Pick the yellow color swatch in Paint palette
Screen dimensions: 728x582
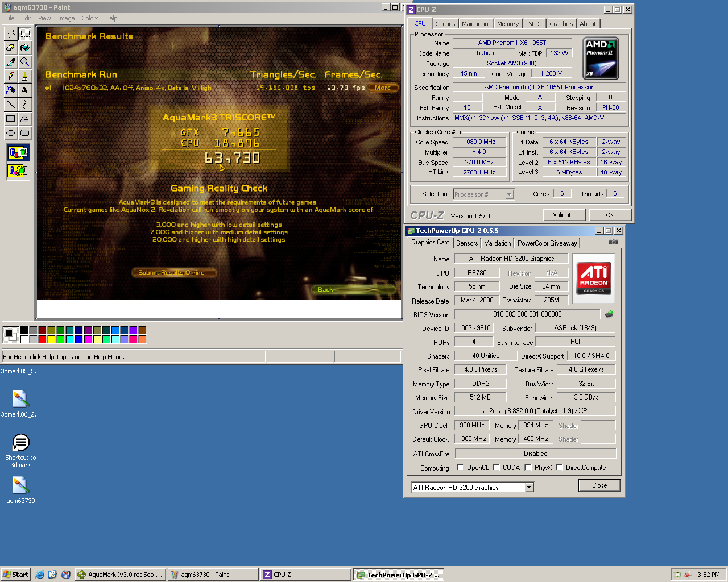click(x=52, y=339)
